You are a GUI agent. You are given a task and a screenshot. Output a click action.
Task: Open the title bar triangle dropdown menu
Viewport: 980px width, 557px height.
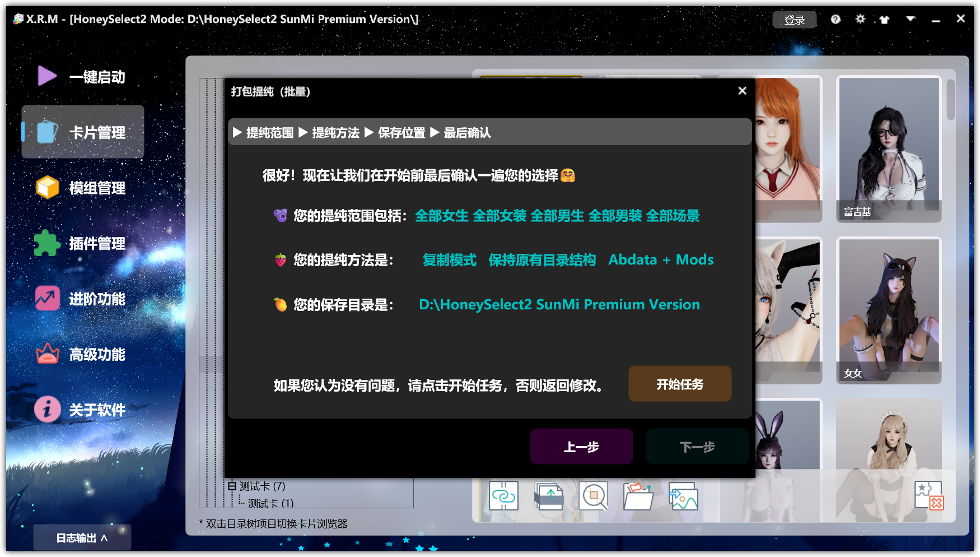click(x=911, y=19)
